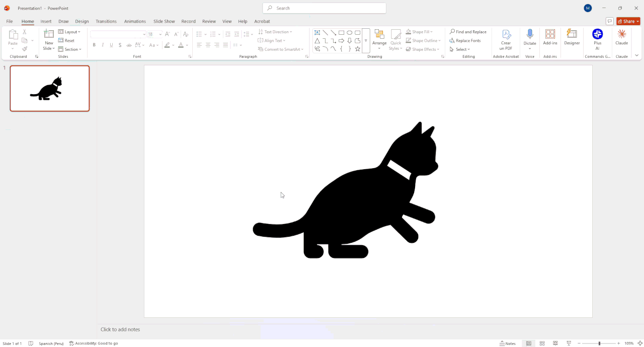
Task: Select the right block arrow shape
Action: [x=341, y=41]
